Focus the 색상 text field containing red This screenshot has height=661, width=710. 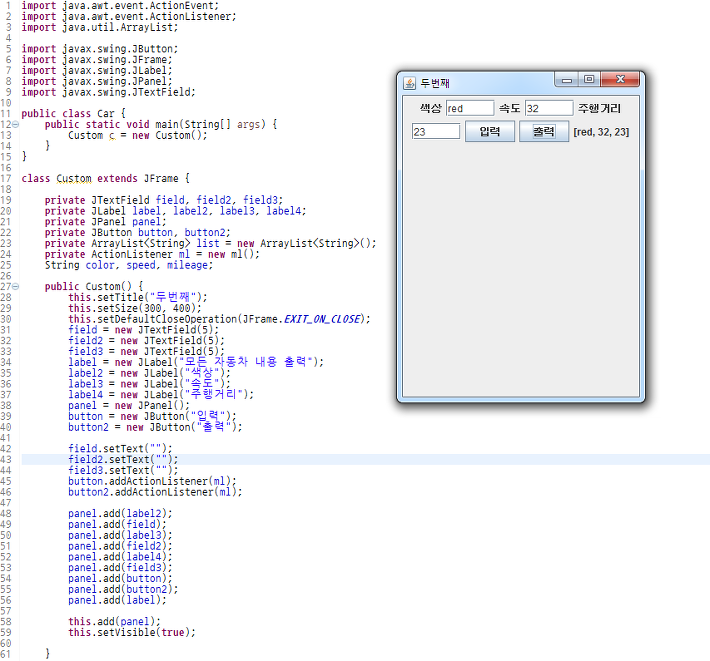(x=470, y=108)
